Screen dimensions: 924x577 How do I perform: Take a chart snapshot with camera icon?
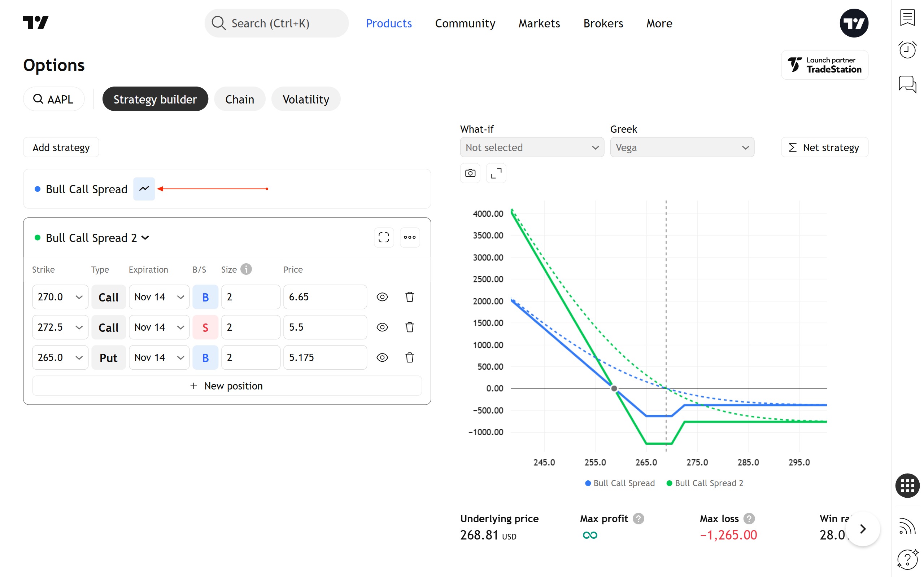(x=470, y=173)
